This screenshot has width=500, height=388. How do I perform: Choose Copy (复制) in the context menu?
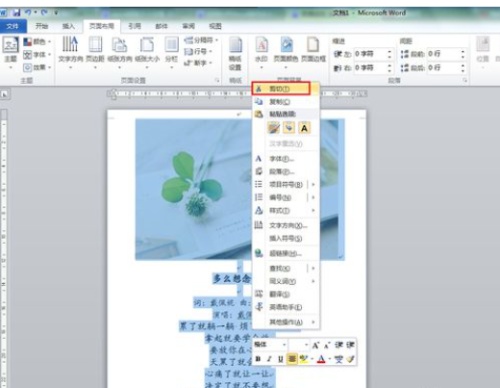pos(286,101)
